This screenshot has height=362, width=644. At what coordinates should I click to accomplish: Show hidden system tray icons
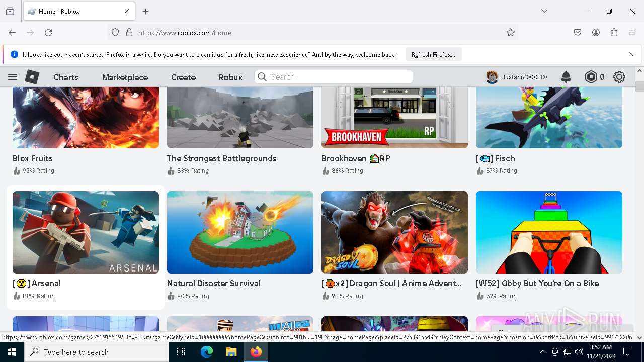542,352
